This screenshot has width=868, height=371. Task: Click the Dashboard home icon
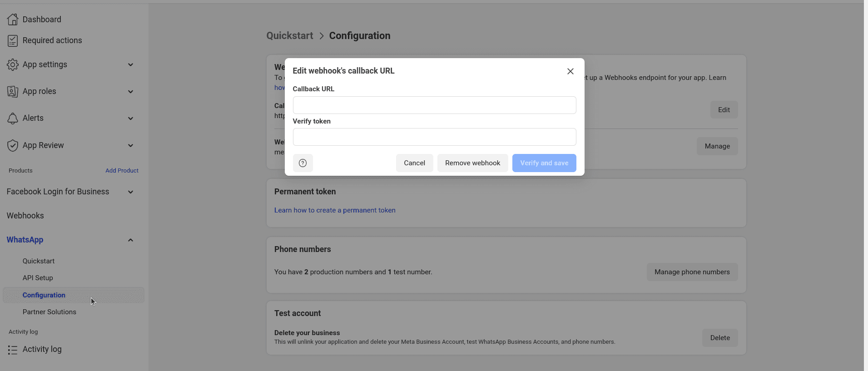(x=13, y=20)
